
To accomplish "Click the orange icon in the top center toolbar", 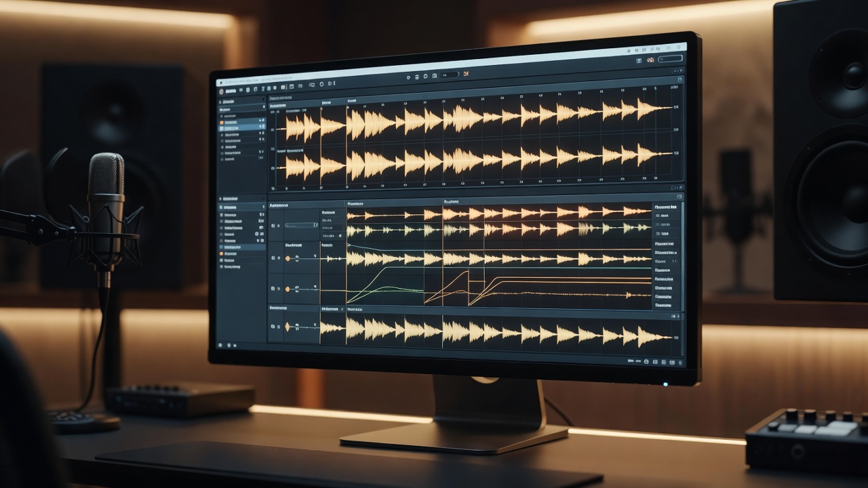I will click(x=466, y=74).
